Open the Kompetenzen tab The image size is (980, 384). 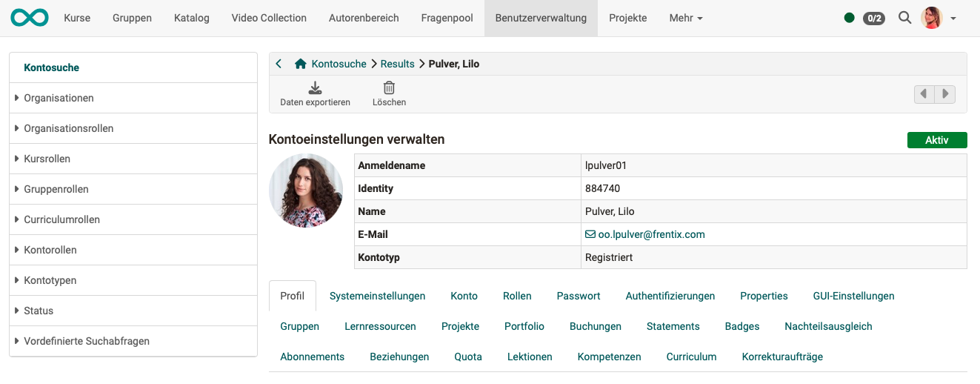coord(610,357)
